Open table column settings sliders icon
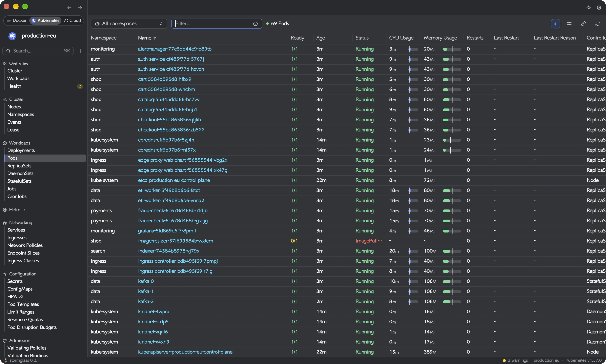The height and width of the screenshot is (364, 606). tap(569, 24)
